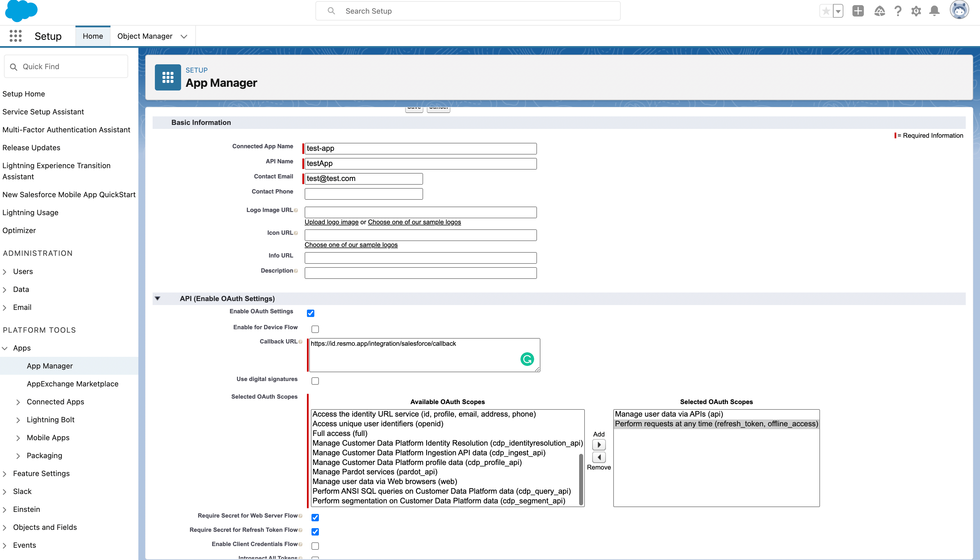
Task: Open the App Launcher grid icon
Action: (15, 36)
